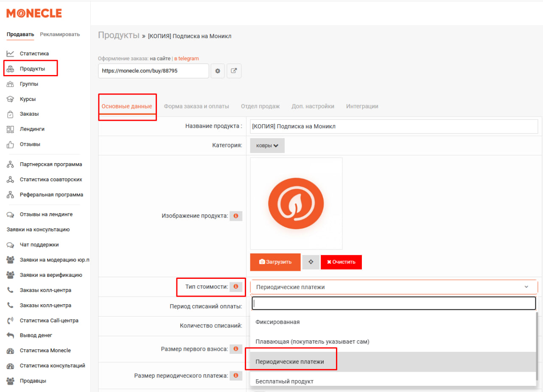Select Фиксированная option from list
The image size is (543, 392).
[277, 322]
